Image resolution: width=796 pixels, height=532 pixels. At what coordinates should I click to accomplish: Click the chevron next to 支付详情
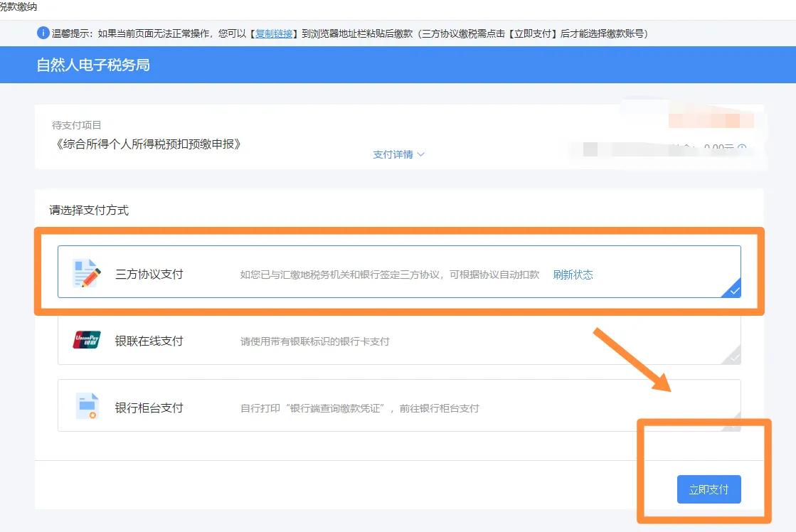tap(420, 154)
